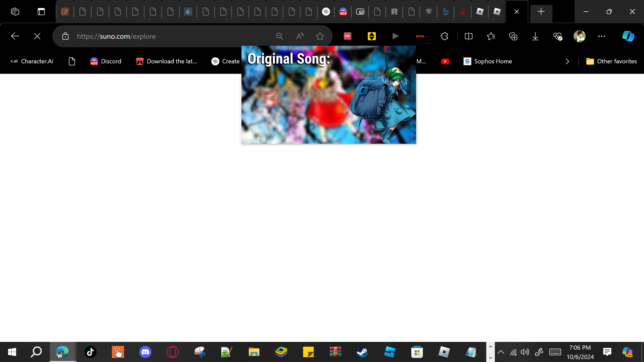The image size is (644, 362).
Task: Switch to the Discord 409 tab
Action: [x=343, y=12]
